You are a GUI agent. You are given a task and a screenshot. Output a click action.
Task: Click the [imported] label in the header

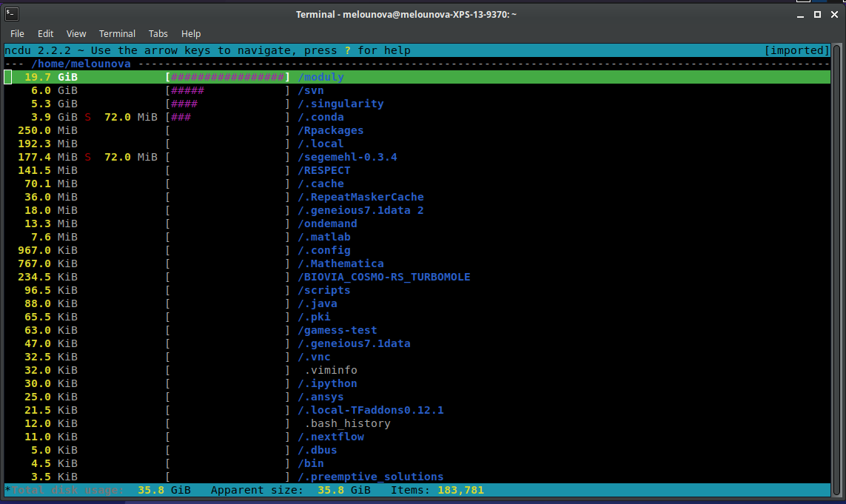[x=797, y=50]
